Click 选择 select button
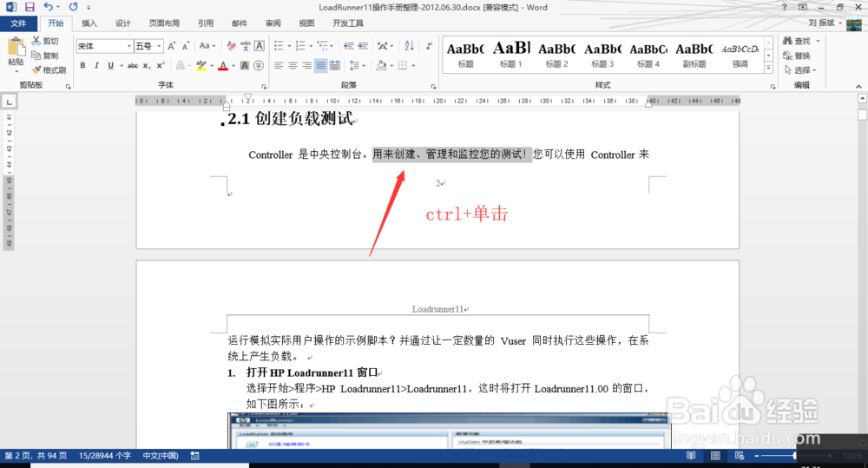 pyautogui.click(x=800, y=70)
